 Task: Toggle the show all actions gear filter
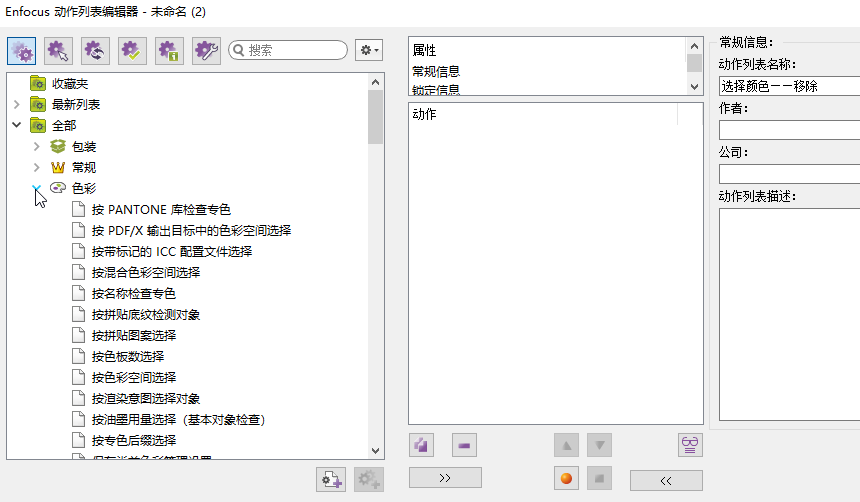click(22, 50)
